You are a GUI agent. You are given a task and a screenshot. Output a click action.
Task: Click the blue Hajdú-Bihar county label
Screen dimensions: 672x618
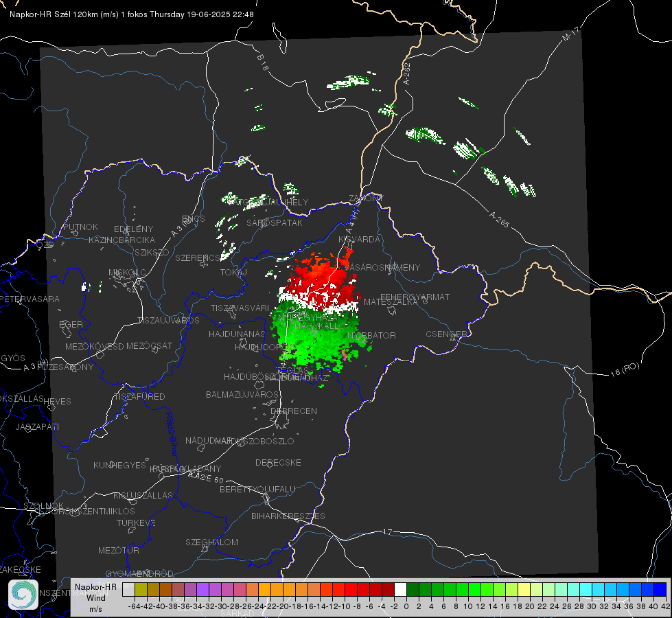pos(172,434)
